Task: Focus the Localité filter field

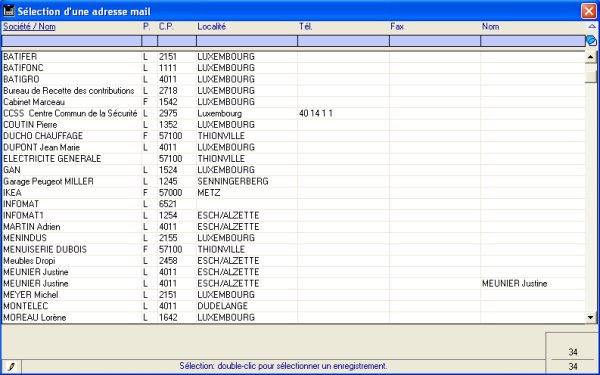Action: (x=247, y=41)
